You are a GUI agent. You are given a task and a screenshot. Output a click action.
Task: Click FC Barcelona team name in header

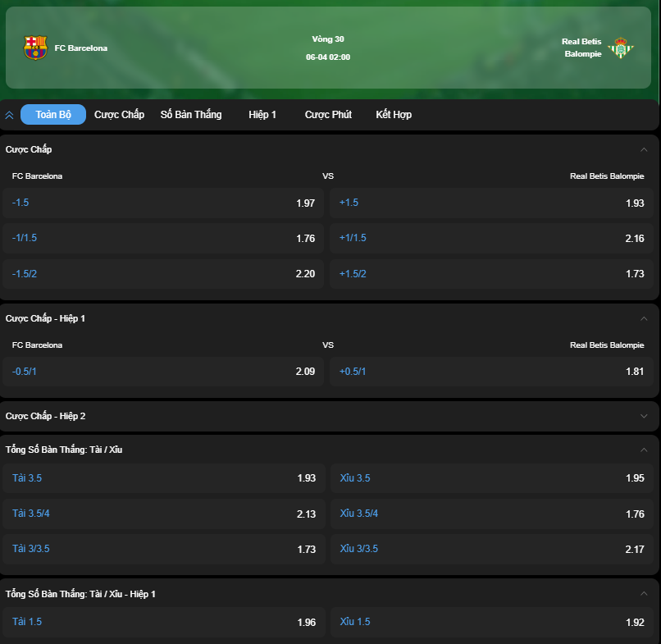click(81, 48)
